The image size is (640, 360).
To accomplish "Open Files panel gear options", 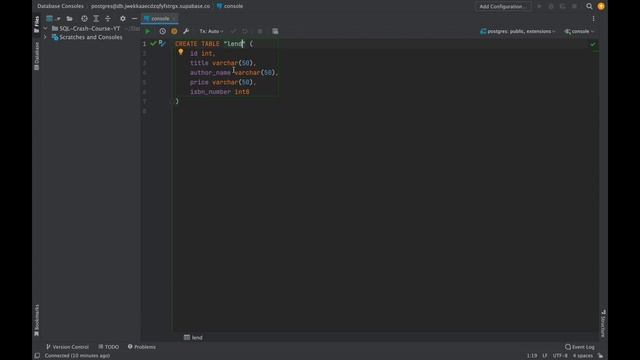I will (122, 18).
